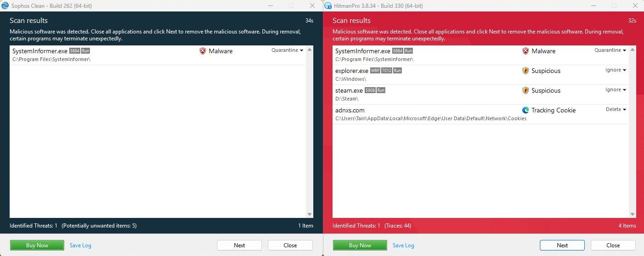Viewport: 644px width, 256px height.
Task: Open Quarantine action dropdown in HitmanPro
Action: pos(611,50)
